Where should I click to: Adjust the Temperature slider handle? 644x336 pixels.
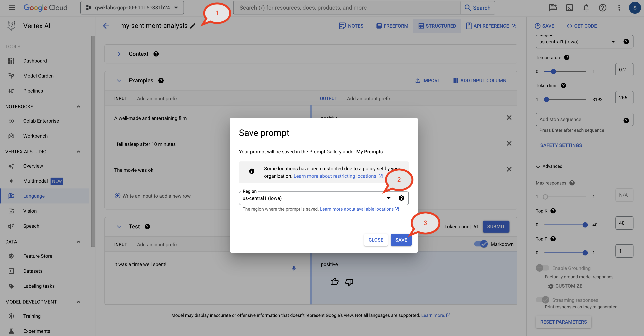553,72
